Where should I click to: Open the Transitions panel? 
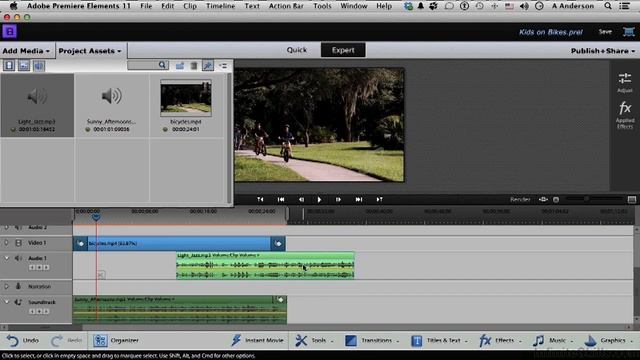371,340
